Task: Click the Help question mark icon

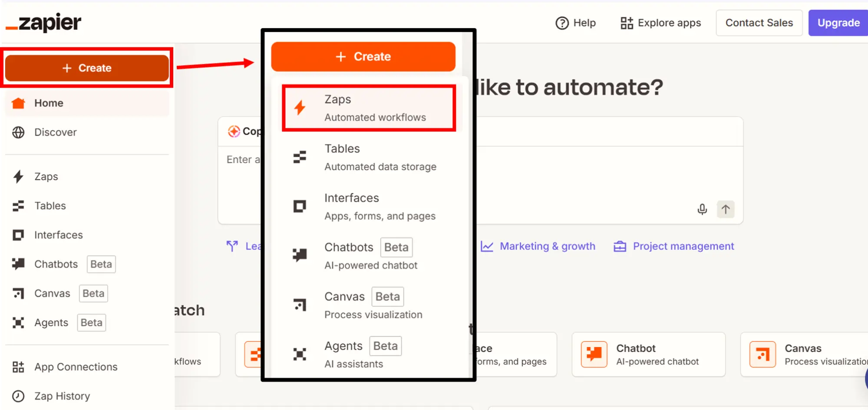Action: coord(562,23)
